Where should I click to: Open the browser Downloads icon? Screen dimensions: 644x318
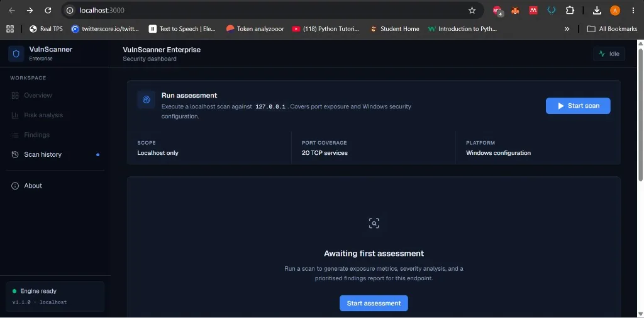(x=597, y=11)
